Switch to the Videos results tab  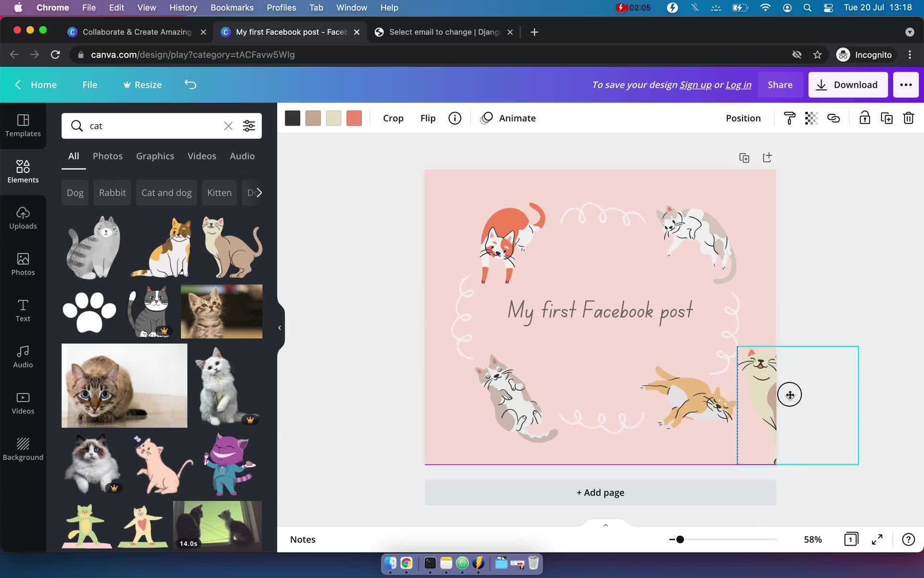202,156
